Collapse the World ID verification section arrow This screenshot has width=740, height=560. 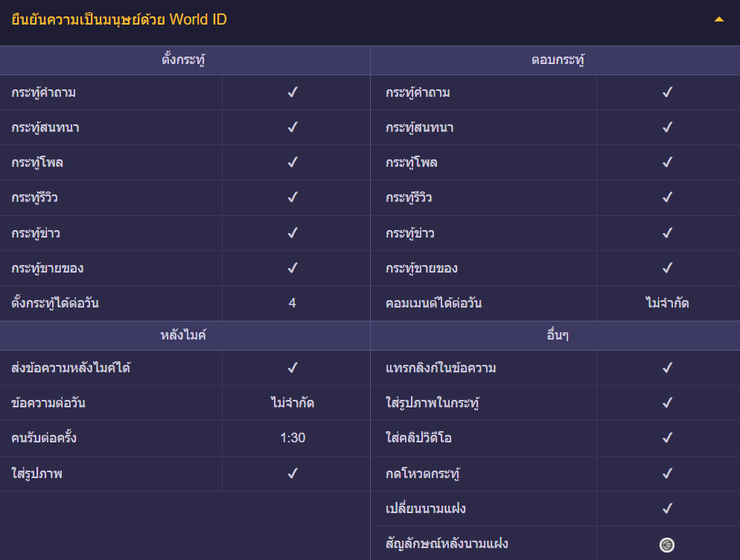(x=718, y=19)
